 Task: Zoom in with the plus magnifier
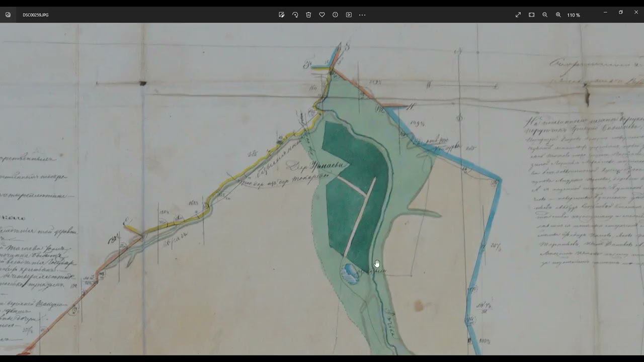click(558, 15)
